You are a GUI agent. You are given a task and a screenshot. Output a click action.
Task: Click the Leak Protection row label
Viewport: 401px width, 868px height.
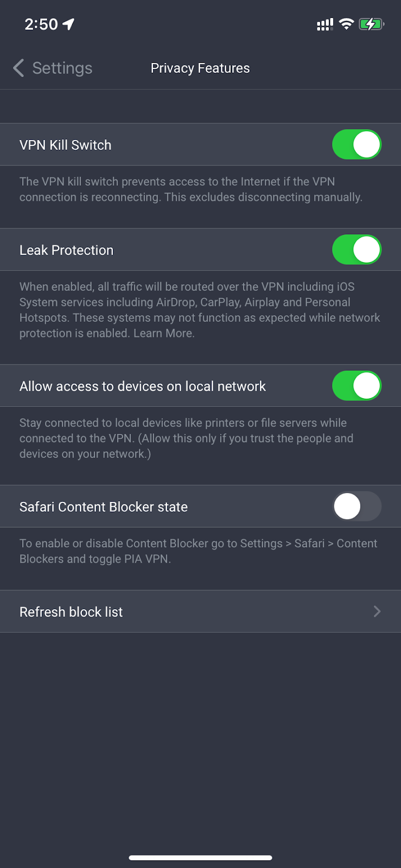(x=67, y=250)
